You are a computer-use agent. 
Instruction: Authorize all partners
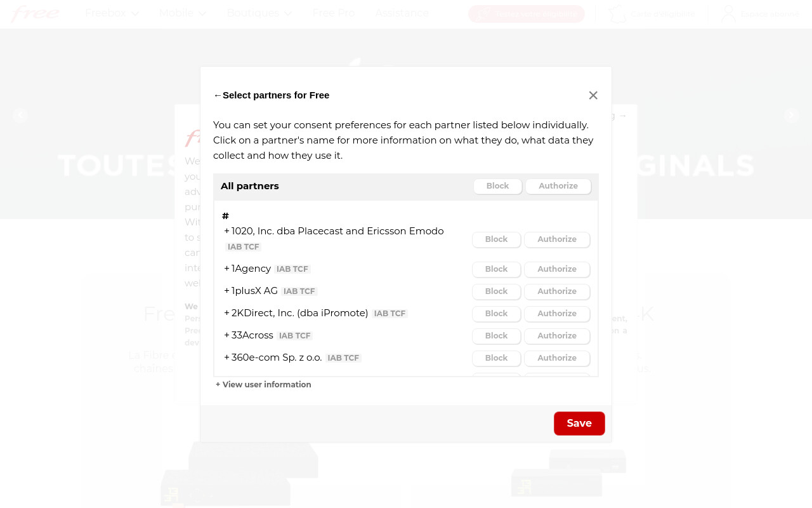(x=558, y=186)
